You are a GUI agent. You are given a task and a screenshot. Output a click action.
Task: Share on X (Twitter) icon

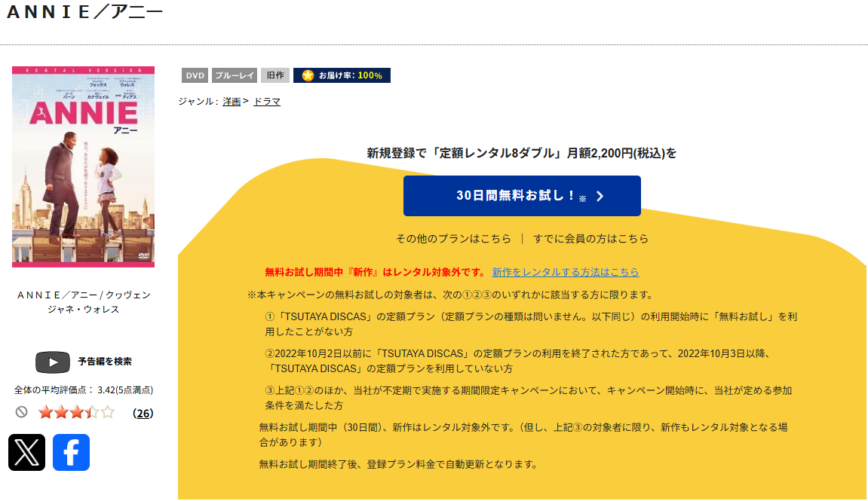(x=26, y=452)
